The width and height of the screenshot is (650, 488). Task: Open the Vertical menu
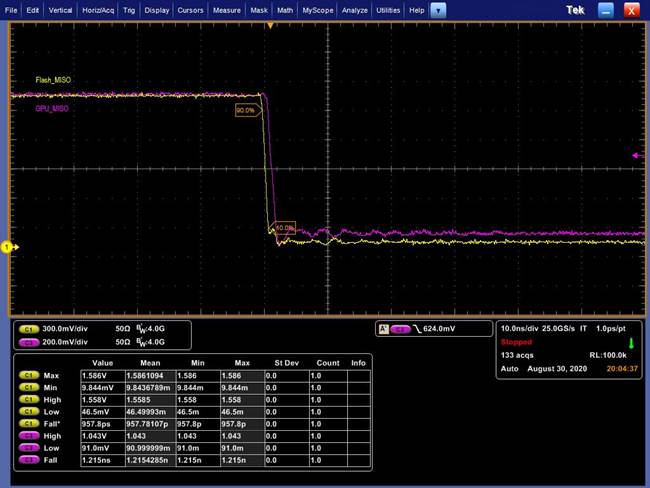pyautogui.click(x=60, y=9)
